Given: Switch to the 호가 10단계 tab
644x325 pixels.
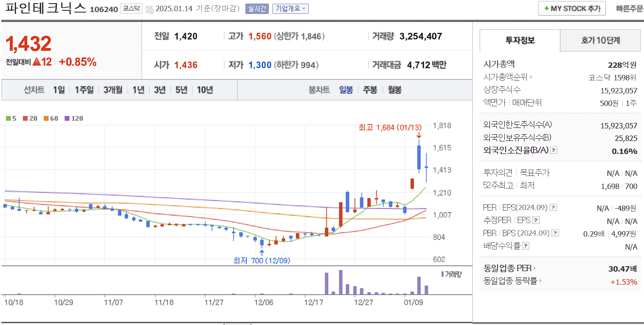Looking at the screenshot, I should (x=600, y=40).
